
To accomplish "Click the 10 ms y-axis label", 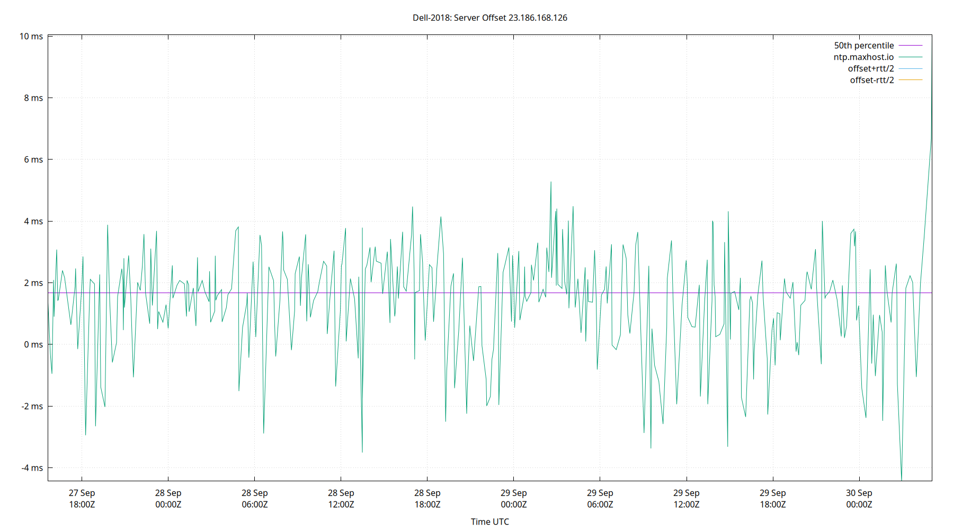I will point(31,37).
